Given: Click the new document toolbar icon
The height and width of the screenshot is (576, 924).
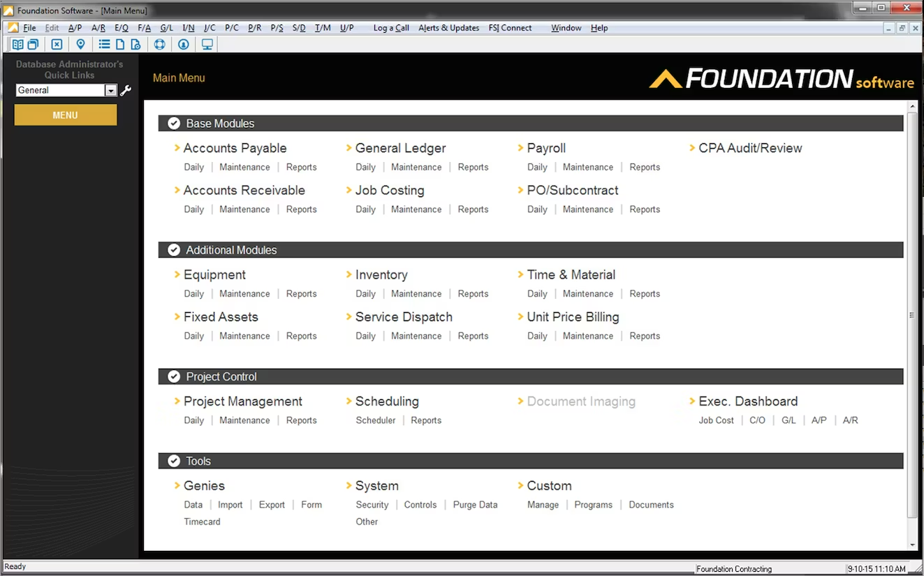Looking at the screenshot, I should click(119, 44).
